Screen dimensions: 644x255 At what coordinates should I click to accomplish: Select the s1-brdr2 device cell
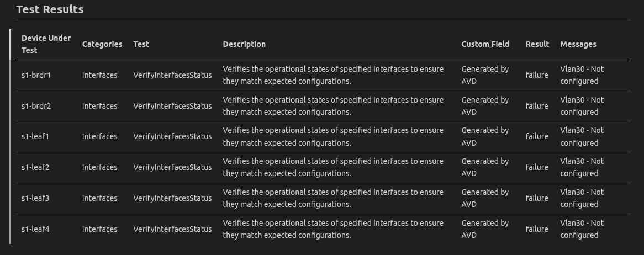(36, 106)
